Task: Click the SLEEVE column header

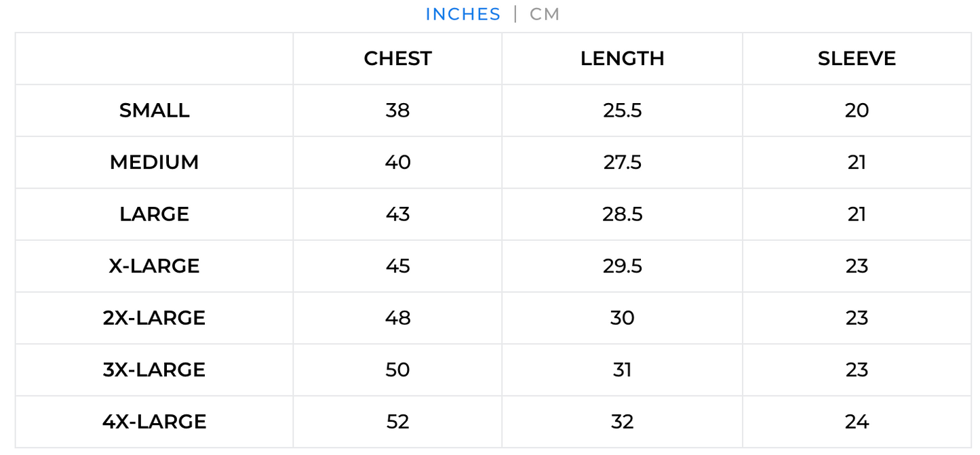Action: coord(857,59)
